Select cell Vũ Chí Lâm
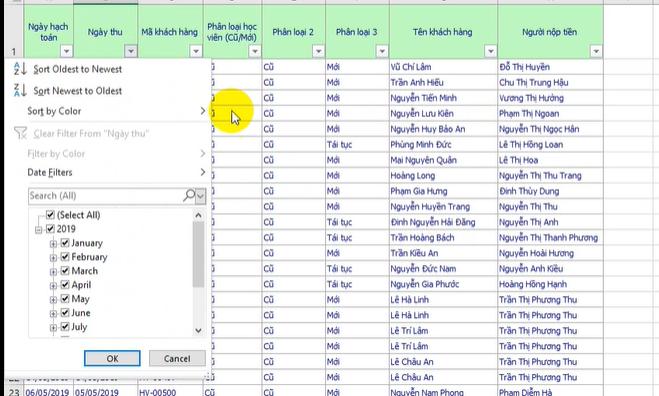The width and height of the screenshot is (659, 396). [443, 67]
